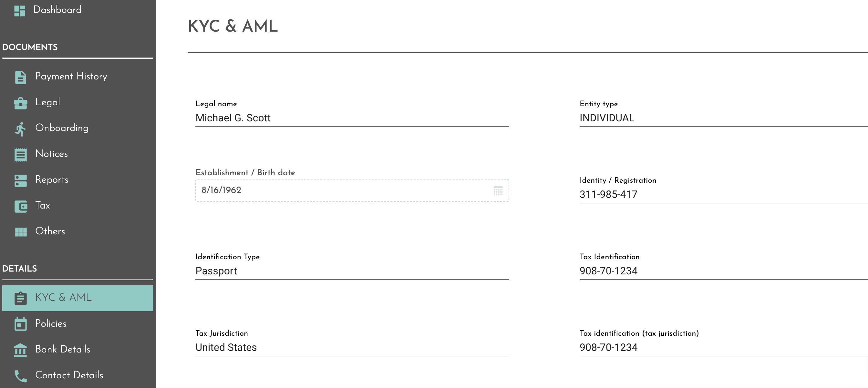
Task: Click the Onboarding running person icon
Action: coord(21,129)
